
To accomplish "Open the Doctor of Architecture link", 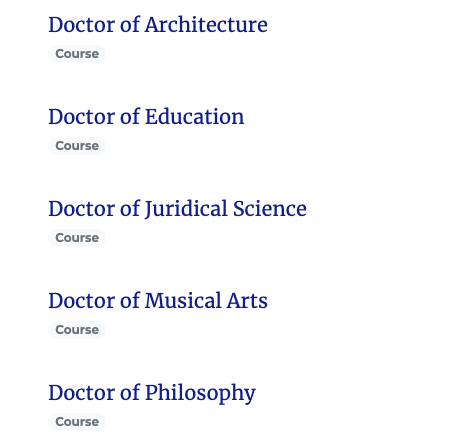I will click(x=158, y=25).
